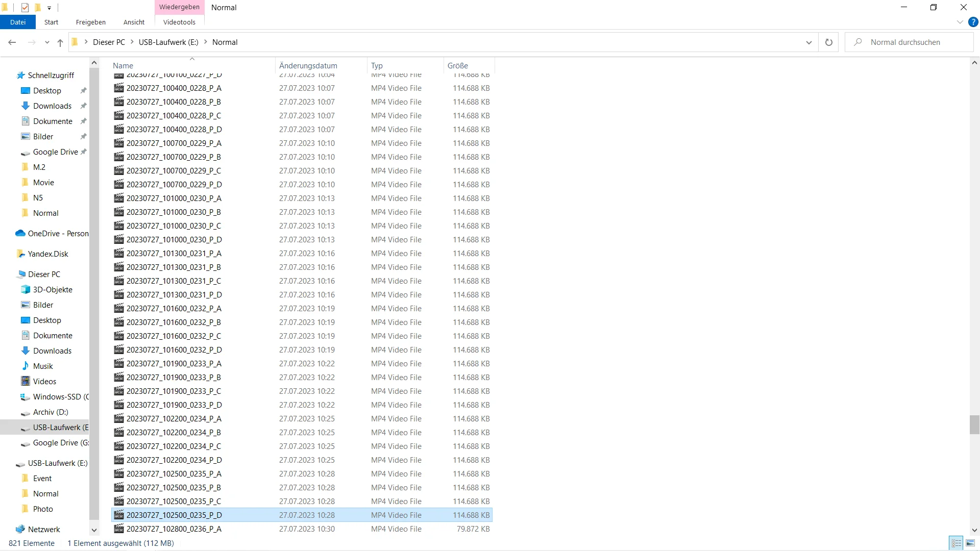Open the N5 folder in Schnellzugriff

pos(38,197)
